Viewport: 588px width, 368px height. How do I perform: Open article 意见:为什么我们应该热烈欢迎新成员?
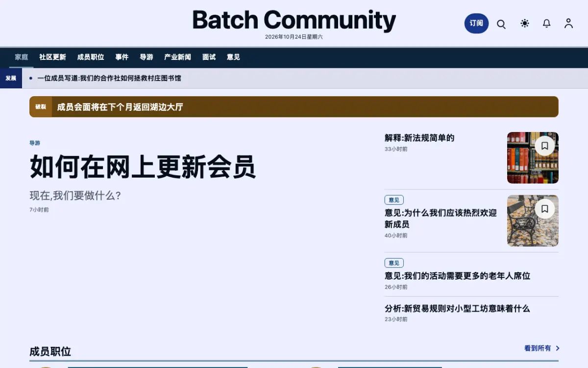[x=441, y=219]
